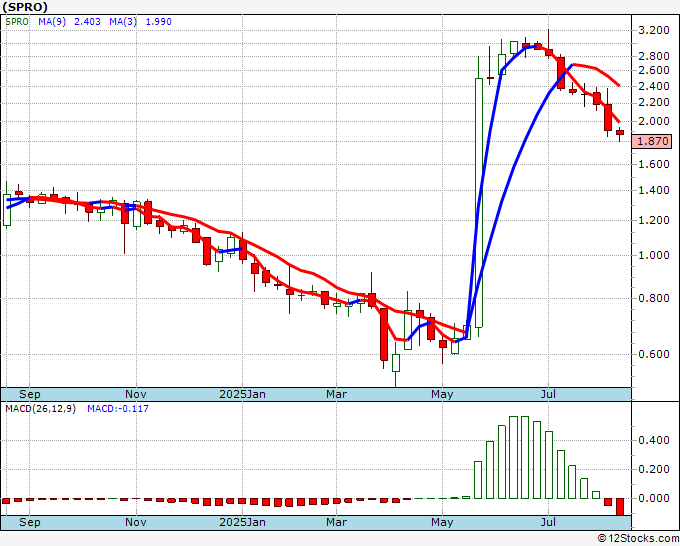This screenshot has height=546, width=680.
Task: Click Nov on the price chart time axis
Action: coord(136,394)
